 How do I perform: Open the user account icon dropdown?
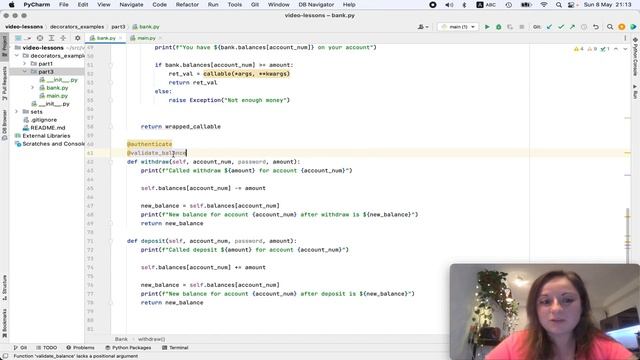(x=423, y=27)
